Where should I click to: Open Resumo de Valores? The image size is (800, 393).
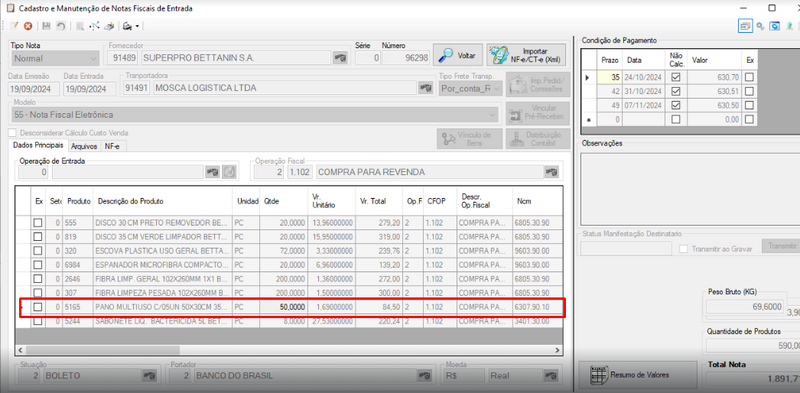click(638, 375)
